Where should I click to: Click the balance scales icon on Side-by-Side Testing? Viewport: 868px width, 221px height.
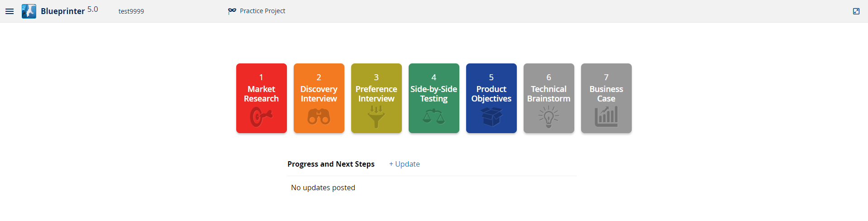tap(434, 116)
